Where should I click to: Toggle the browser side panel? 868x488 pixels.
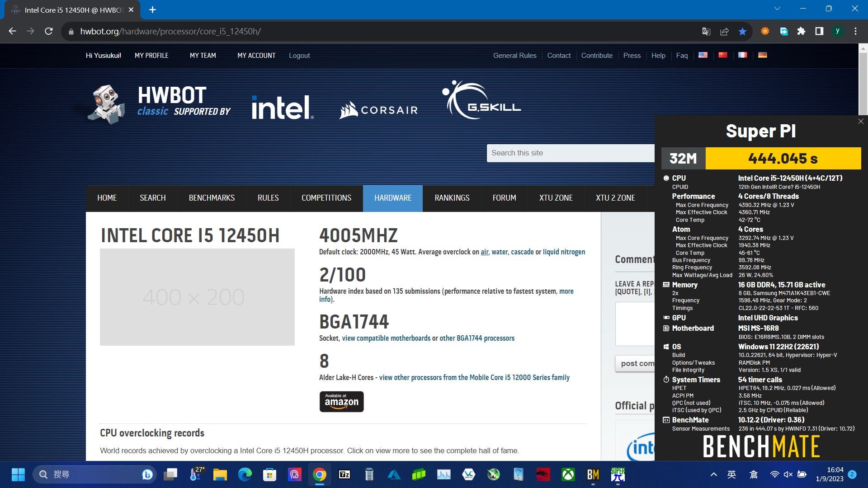coord(819,31)
